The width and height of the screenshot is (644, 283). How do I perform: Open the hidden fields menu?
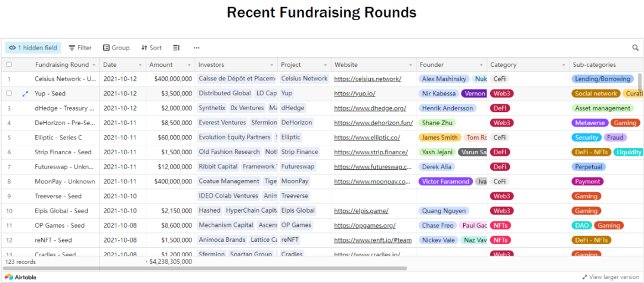(x=33, y=48)
